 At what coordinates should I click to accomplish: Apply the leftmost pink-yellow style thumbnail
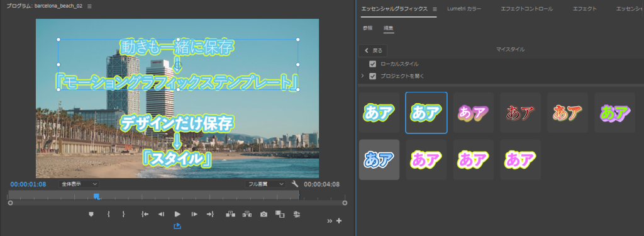point(426,159)
